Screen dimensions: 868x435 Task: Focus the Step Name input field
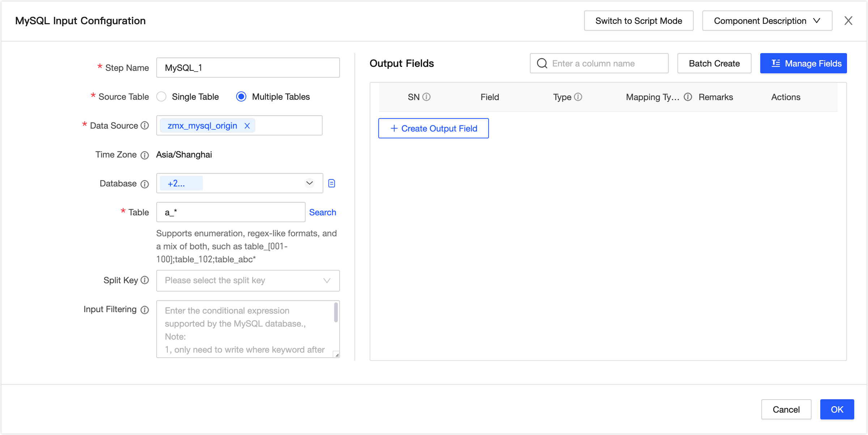click(248, 68)
